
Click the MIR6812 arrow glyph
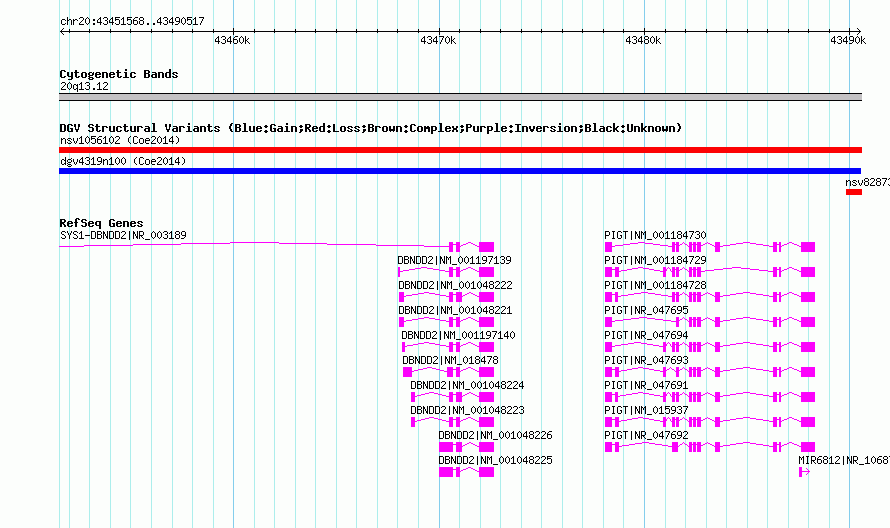[x=804, y=472]
